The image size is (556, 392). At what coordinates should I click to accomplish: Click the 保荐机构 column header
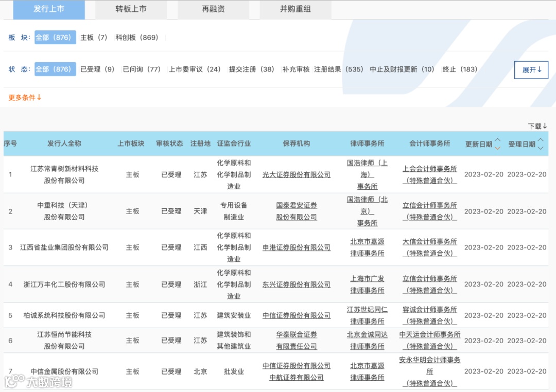[x=297, y=143]
